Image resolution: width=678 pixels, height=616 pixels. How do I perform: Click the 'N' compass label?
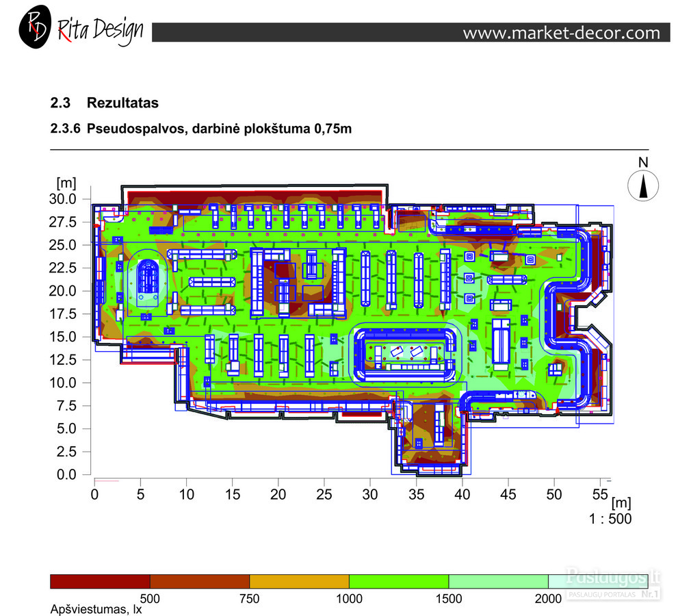643,162
